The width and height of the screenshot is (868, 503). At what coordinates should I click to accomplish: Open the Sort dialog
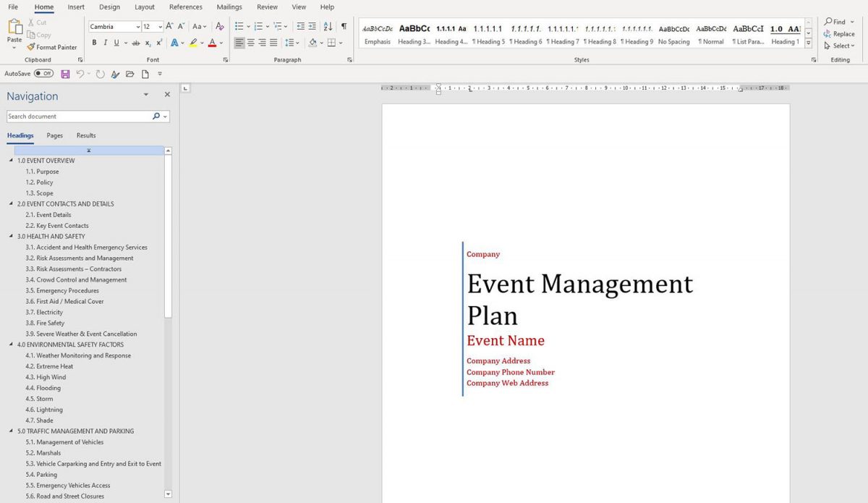(x=328, y=28)
